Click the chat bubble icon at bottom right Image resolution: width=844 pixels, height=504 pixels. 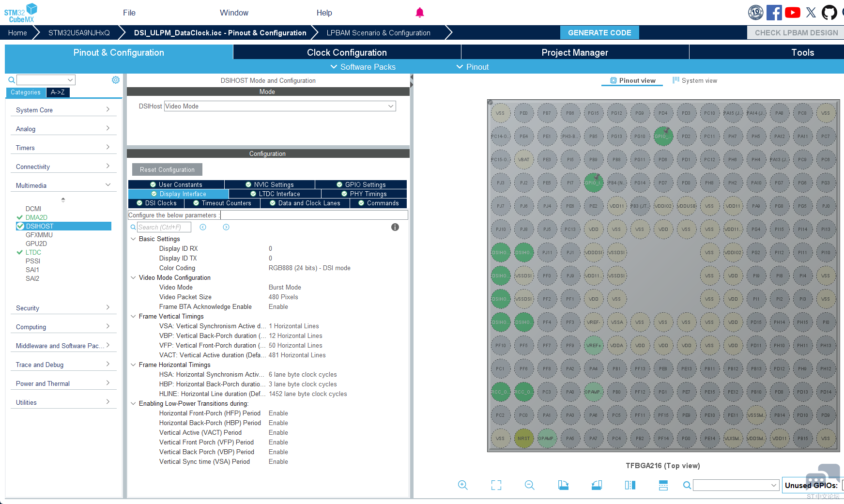click(x=822, y=476)
